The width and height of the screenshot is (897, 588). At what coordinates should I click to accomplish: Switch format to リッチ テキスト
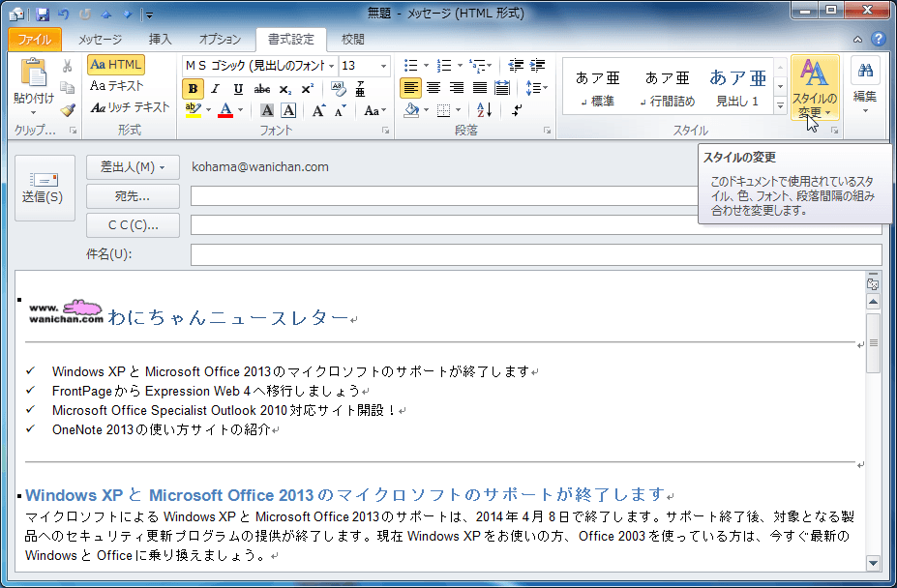(x=130, y=107)
